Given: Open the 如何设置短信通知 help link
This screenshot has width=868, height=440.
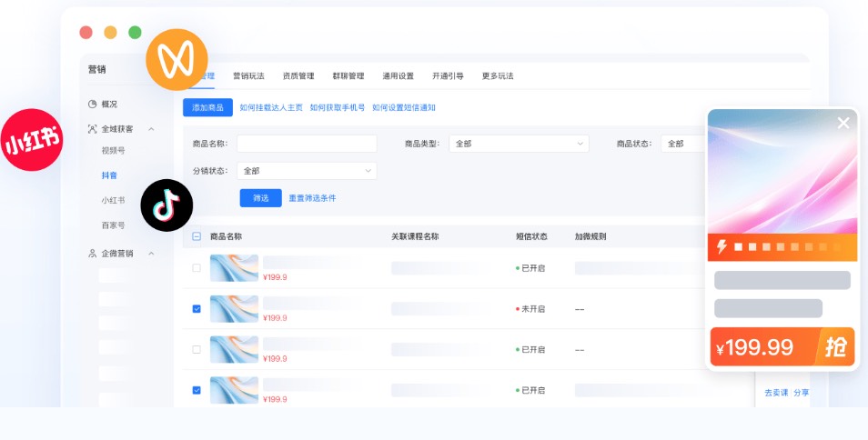Looking at the screenshot, I should (x=404, y=108).
